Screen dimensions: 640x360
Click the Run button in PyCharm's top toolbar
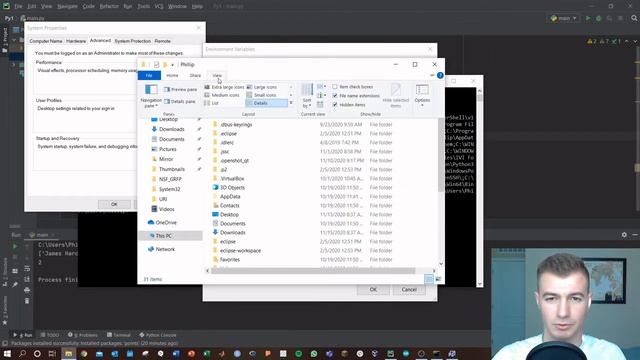pos(588,18)
